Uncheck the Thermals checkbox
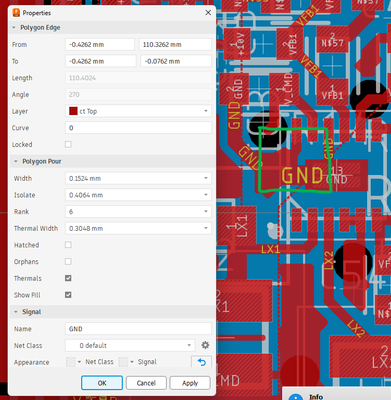391x400 pixels. pyautogui.click(x=68, y=278)
